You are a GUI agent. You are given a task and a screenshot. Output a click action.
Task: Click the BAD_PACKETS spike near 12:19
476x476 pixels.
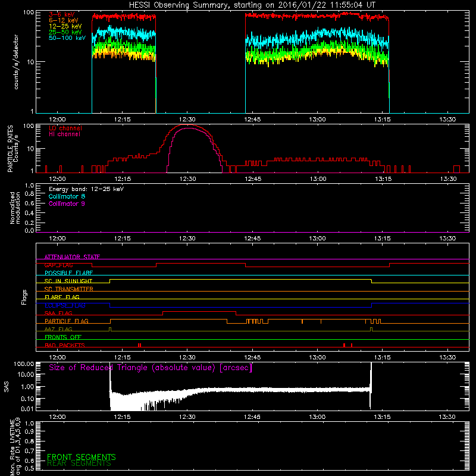coord(139,345)
